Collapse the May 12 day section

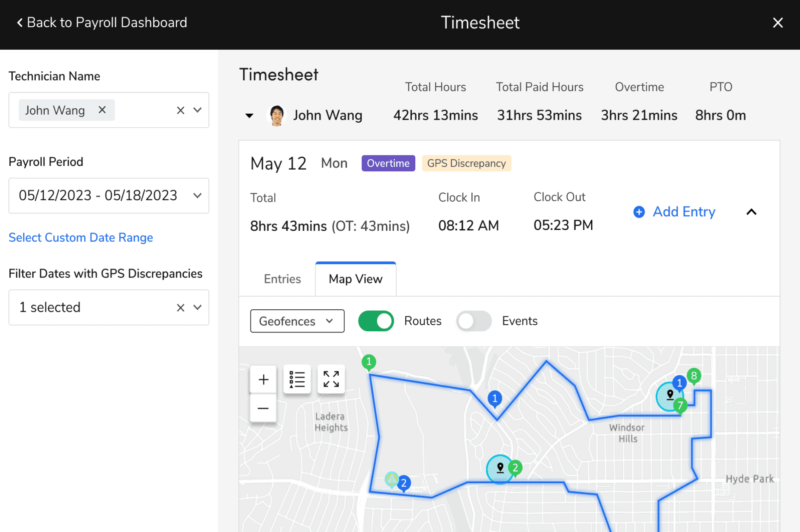pos(751,212)
